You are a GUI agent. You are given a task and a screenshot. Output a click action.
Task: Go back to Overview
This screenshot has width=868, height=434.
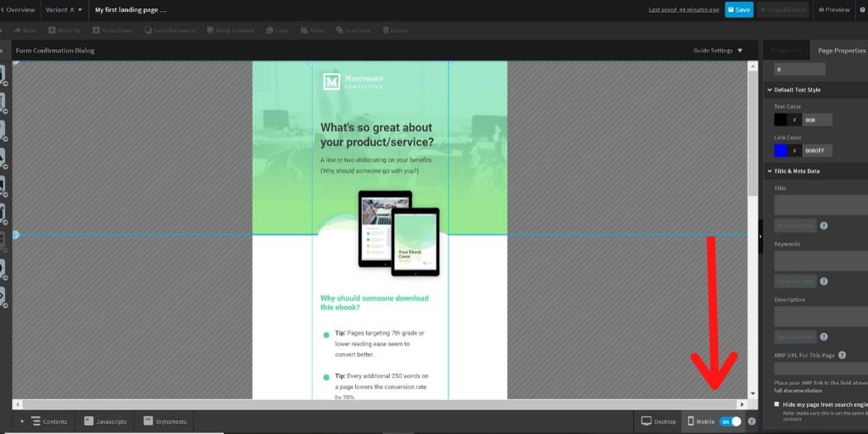pos(19,9)
